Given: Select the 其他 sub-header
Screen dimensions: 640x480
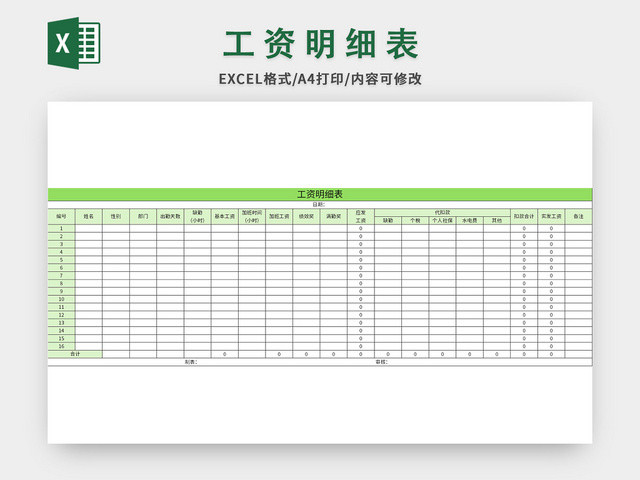Looking at the screenshot, I should pyautogui.click(x=497, y=220).
